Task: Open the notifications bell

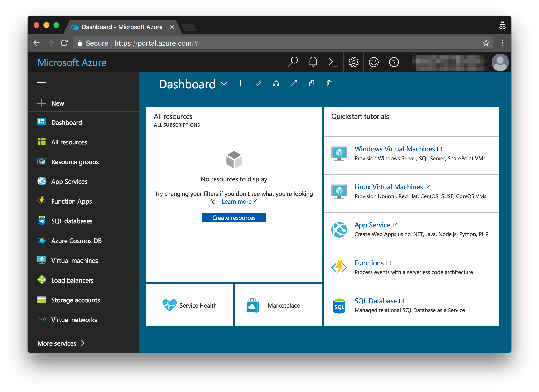Action: 313,62
